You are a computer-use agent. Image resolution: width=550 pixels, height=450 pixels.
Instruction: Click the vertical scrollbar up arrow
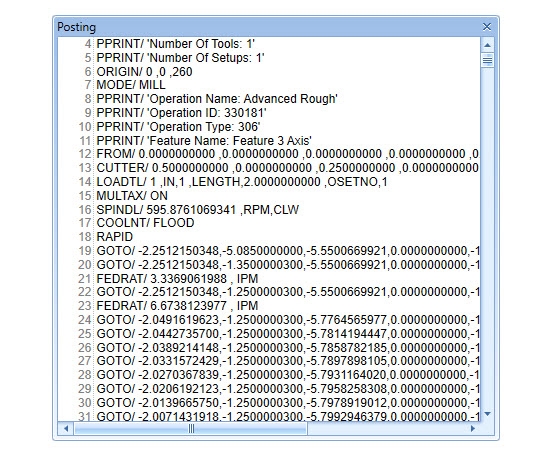[487, 45]
